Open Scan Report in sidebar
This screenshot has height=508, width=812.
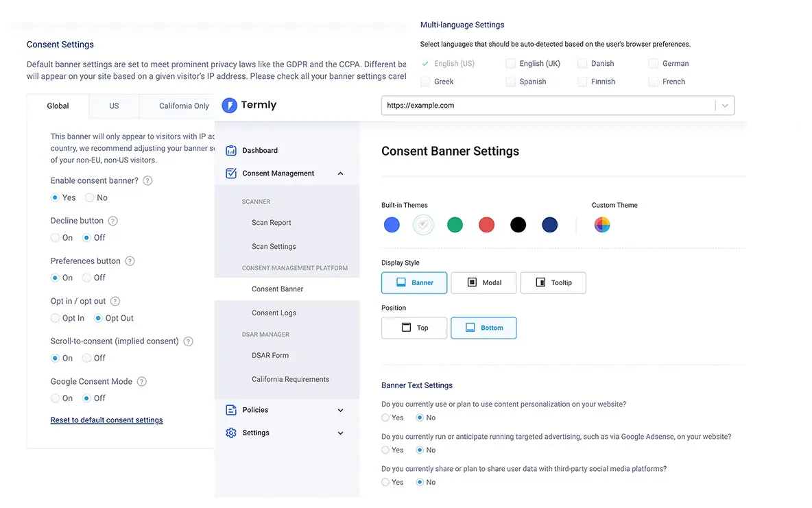click(x=272, y=223)
